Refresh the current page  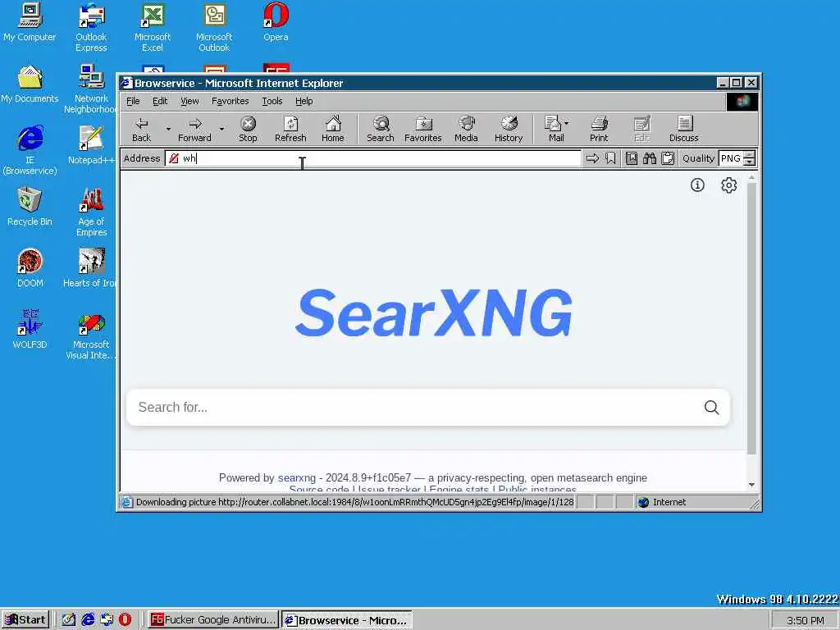pos(290,129)
